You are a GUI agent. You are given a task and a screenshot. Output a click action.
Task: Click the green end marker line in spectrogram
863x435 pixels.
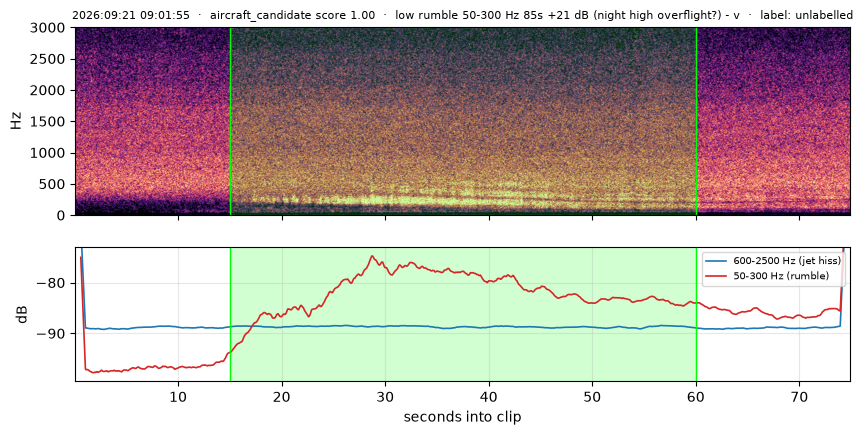pyautogui.click(x=696, y=121)
